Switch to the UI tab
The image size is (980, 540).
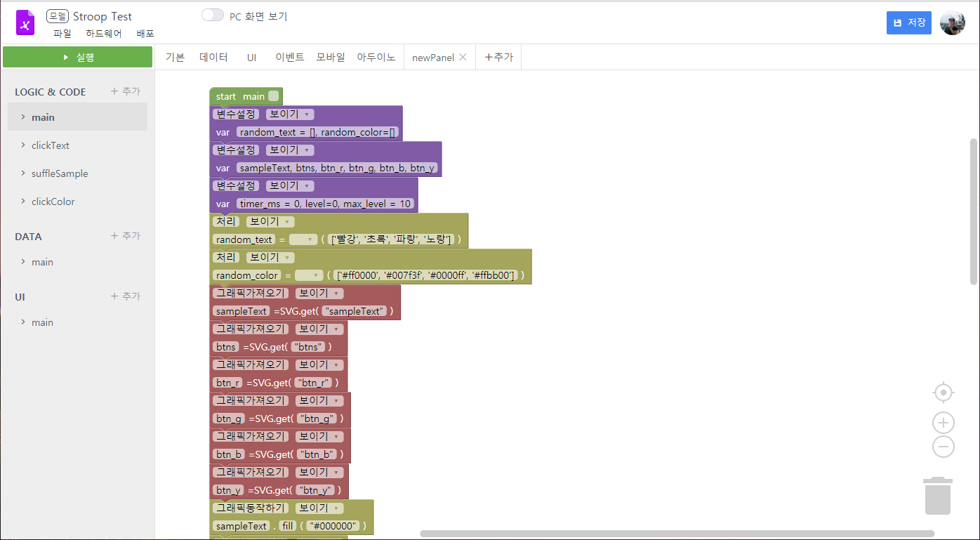coord(251,58)
